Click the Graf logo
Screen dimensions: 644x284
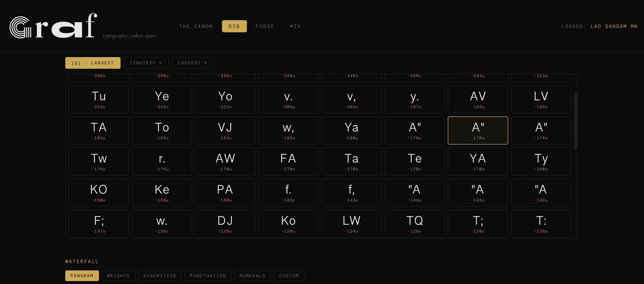(x=53, y=26)
